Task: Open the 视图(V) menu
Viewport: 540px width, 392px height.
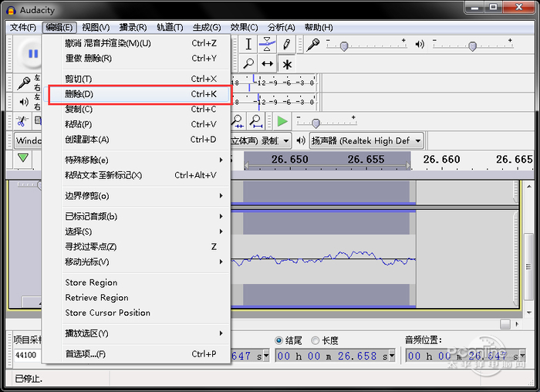Action: [x=96, y=28]
